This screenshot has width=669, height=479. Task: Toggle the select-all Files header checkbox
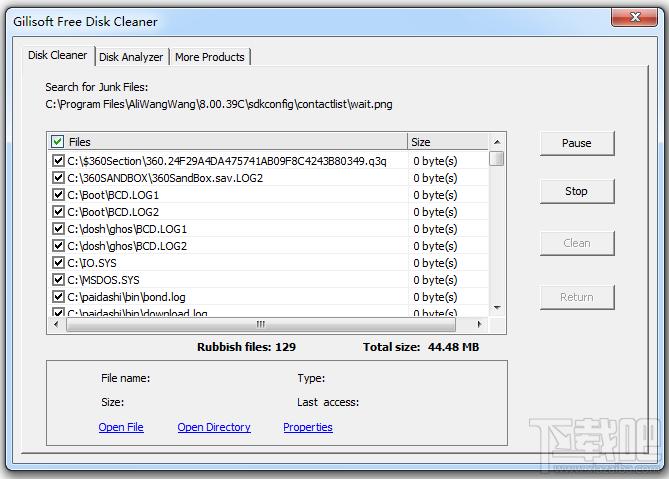coord(58,142)
